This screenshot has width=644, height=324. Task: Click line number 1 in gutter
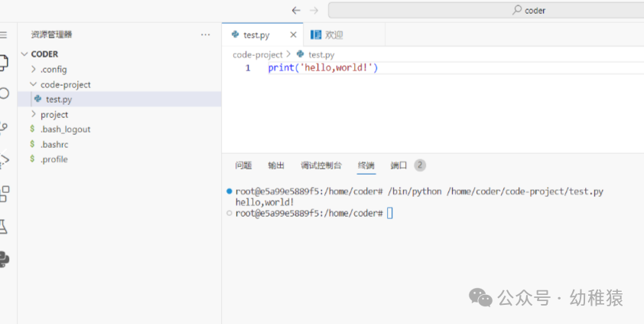click(x=248, y=68)
